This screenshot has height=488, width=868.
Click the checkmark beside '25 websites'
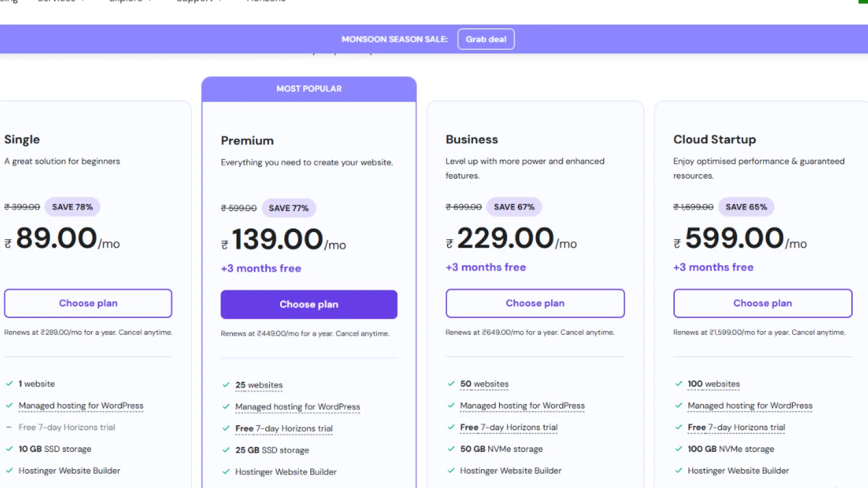point(226,385)
